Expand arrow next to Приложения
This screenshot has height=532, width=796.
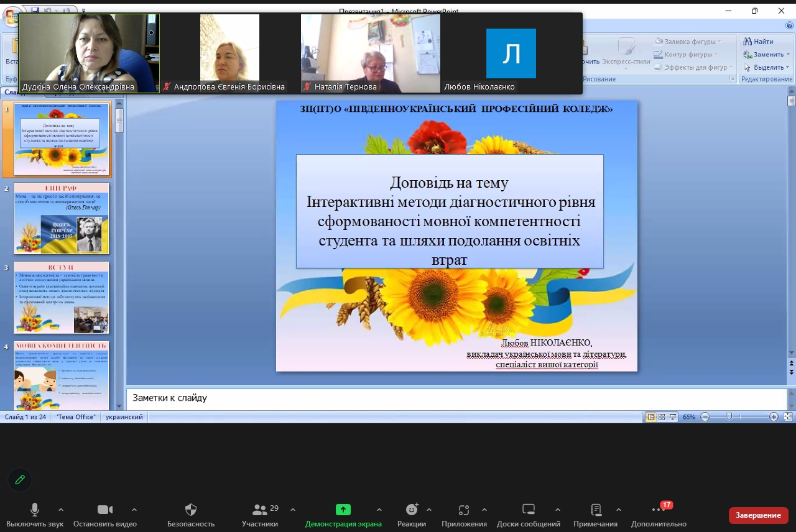tap(484, 510)
